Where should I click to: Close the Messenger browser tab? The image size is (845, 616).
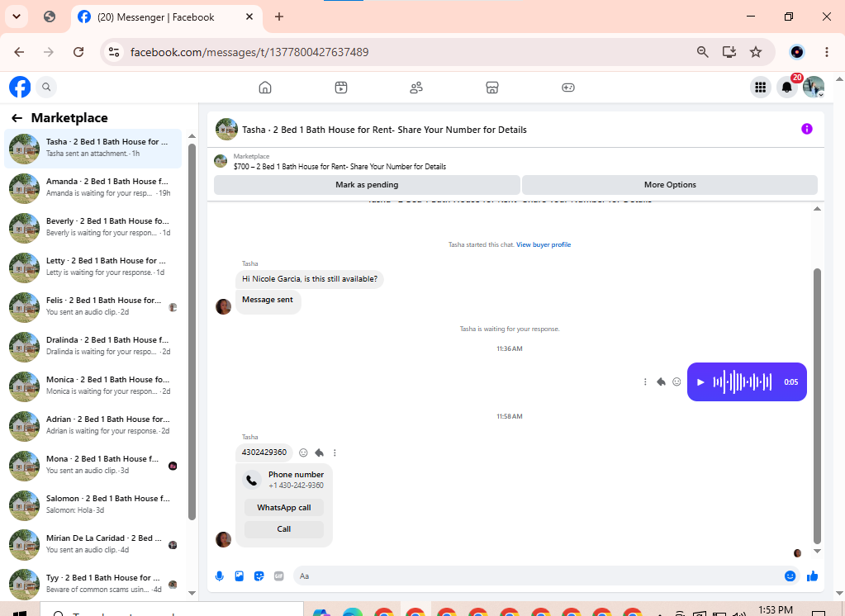click(x=249, y=17)
